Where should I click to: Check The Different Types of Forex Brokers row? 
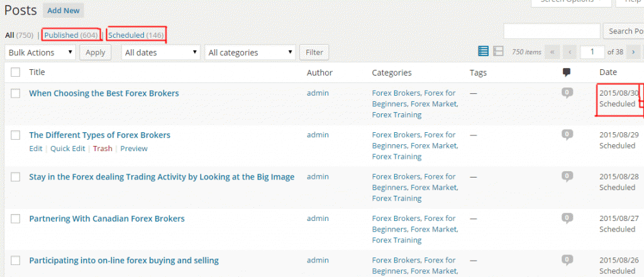(x=16, y=135)
